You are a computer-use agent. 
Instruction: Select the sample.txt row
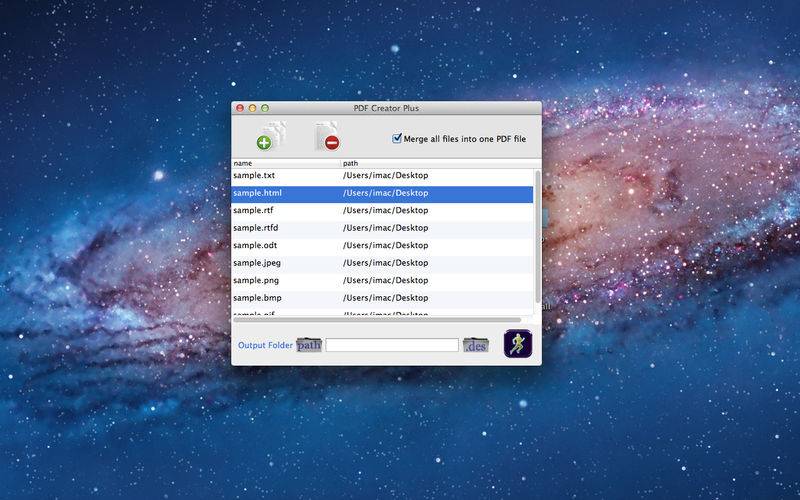click(x=383, y=176)
